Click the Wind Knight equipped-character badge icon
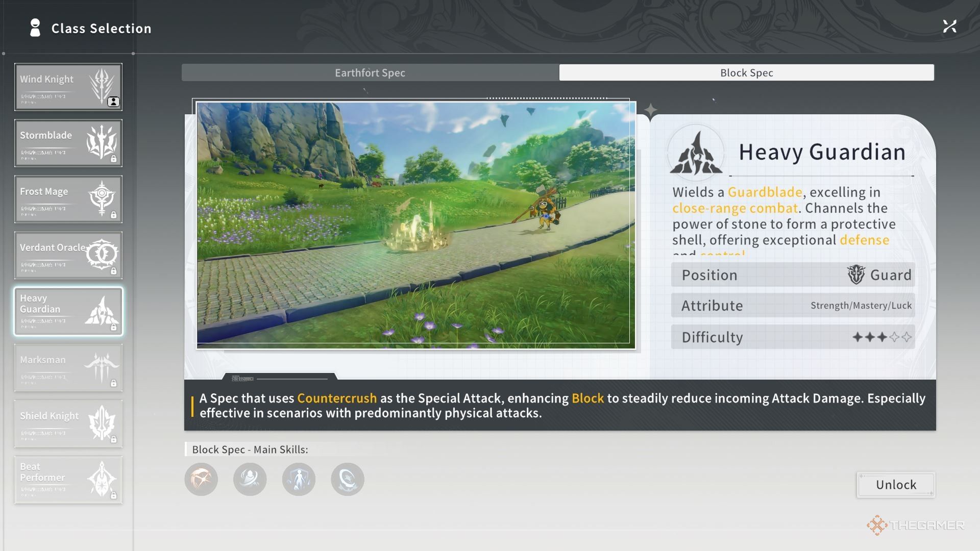The height and width of the screenshot is (551, 980). pos(113,102)
